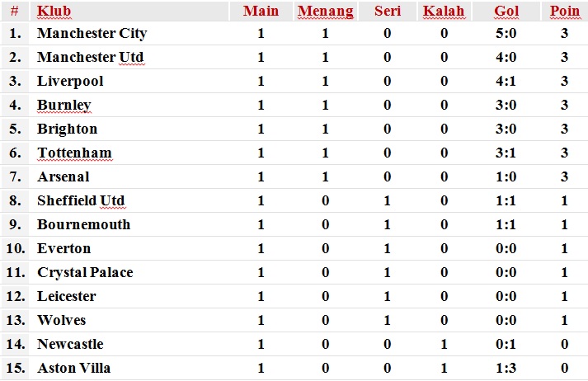Select the Liverpool row name

(x=70, y=82)
